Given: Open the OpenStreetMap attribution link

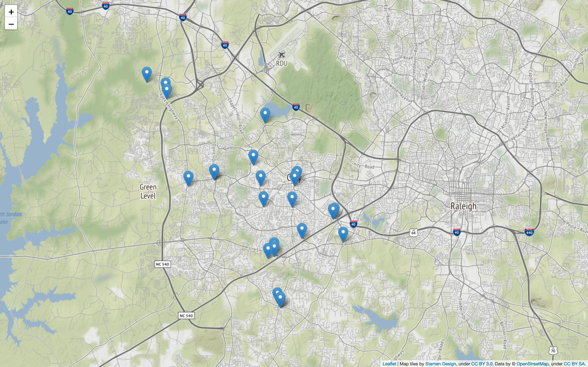Looking at the screenshot, I should pyautogui.click(x=532, y=364).
